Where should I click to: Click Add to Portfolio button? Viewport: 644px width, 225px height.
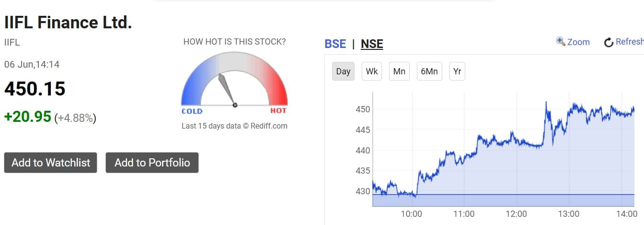152,163
